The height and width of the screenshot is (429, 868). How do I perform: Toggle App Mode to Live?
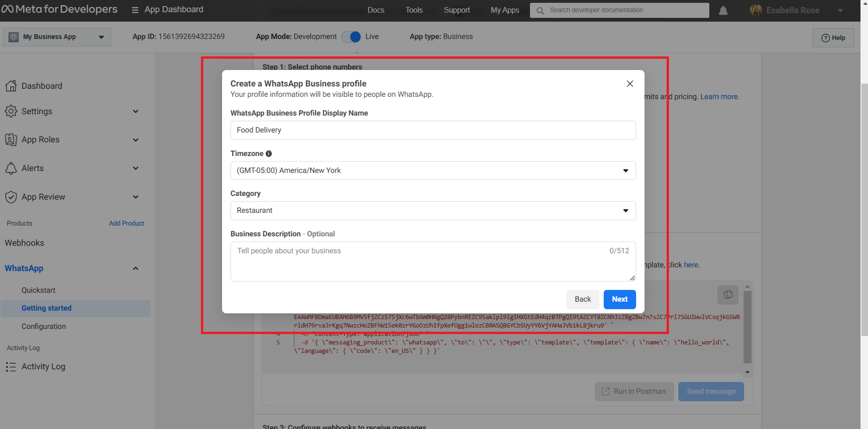coord(351,37)
